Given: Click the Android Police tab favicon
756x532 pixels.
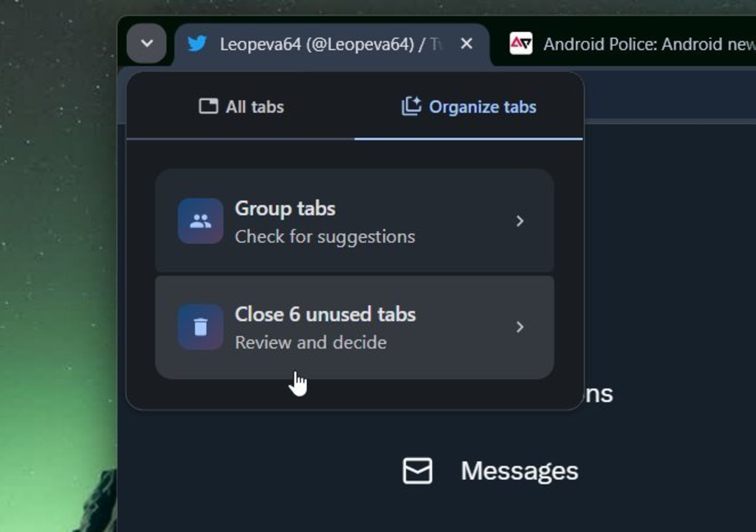Looking at the screenshot, I should click(x=519, y=43).
